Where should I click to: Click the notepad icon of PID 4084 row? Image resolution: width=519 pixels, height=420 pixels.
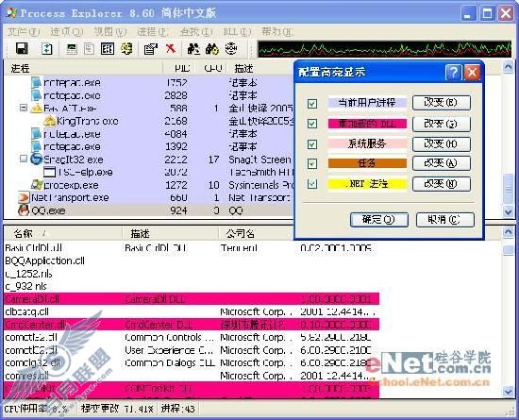(x=37, y=134)
